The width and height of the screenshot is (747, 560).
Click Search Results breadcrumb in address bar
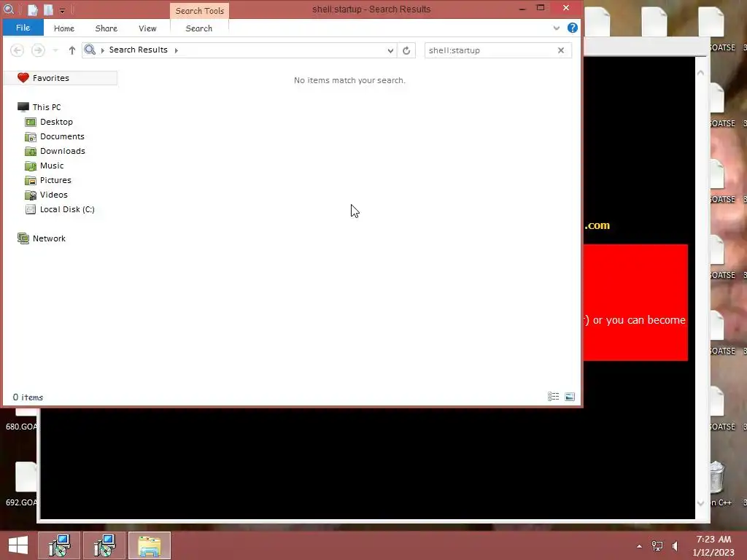coord(138,50)
